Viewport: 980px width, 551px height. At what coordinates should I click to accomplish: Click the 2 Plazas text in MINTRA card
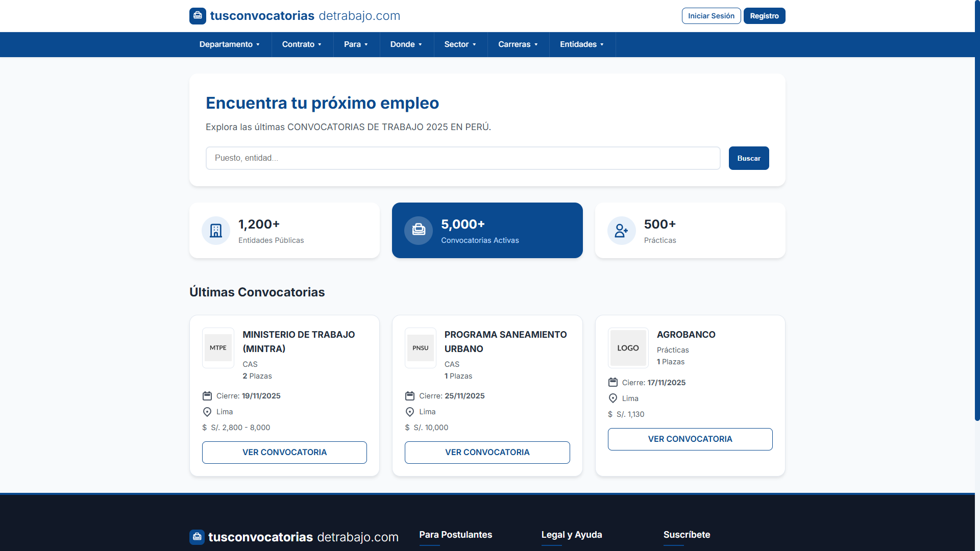tap(257, 376)
